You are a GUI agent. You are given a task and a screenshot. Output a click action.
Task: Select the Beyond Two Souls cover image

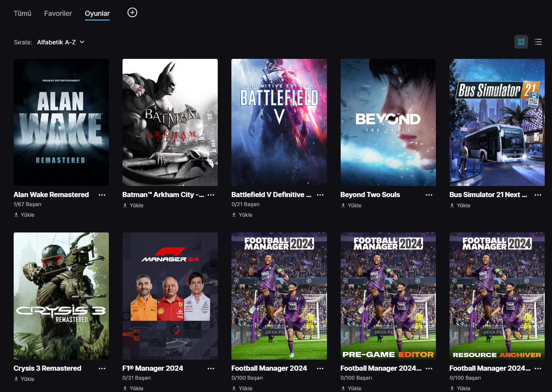pyautogui.click(x=388, y=122)
